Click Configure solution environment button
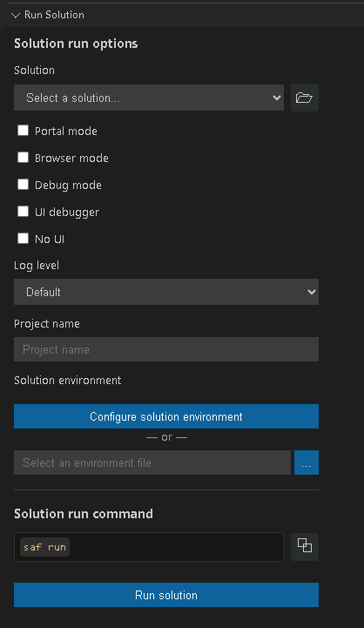This screenshot has width=364, height=628. [166, 416]
